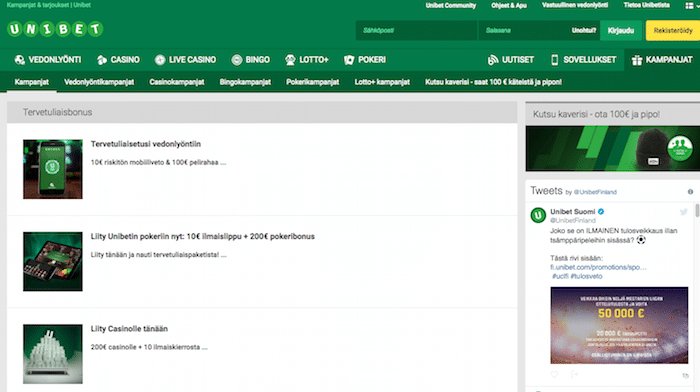The height and width of the screenshot is (392, 700).
Task: Click text '10€ riskitön mobiiliveto & 100€ pelirahaa'
Action: coord(155,163)
